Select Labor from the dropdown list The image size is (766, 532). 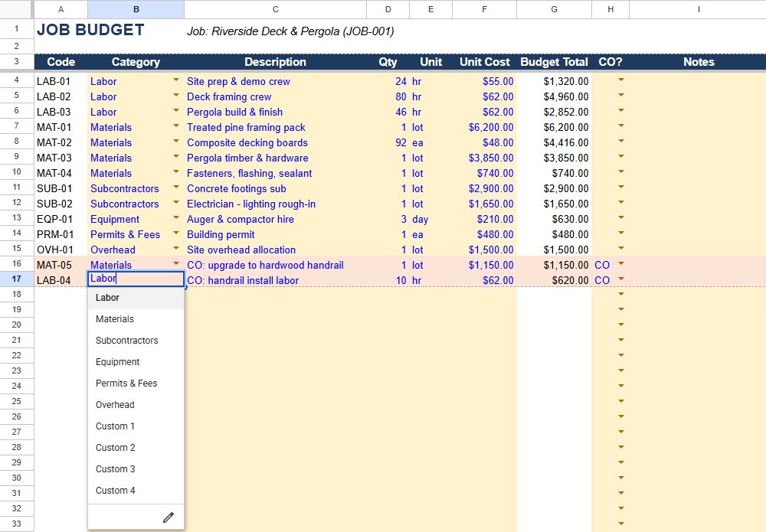(x=136, y=298)
